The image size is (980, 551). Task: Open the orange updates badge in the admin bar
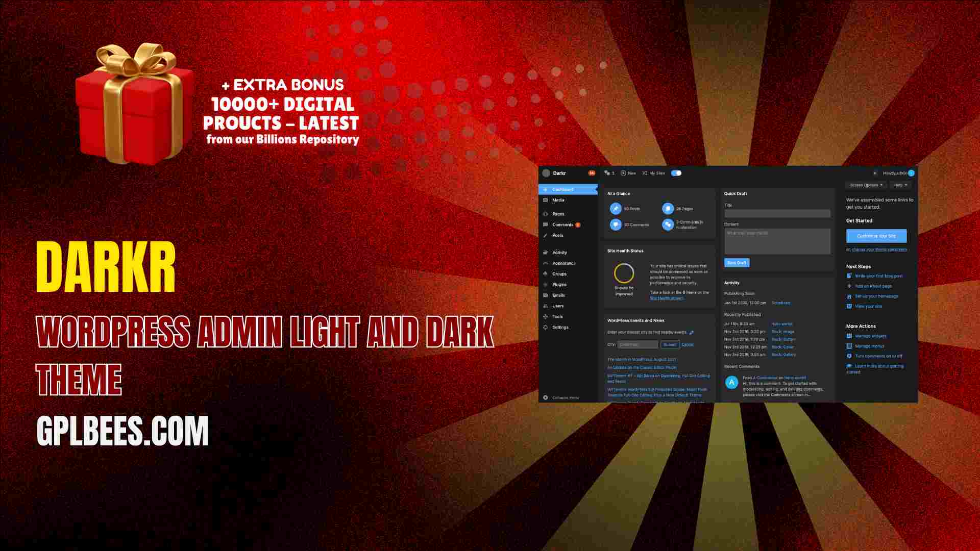pyautogui.click(x=592, y=173)
